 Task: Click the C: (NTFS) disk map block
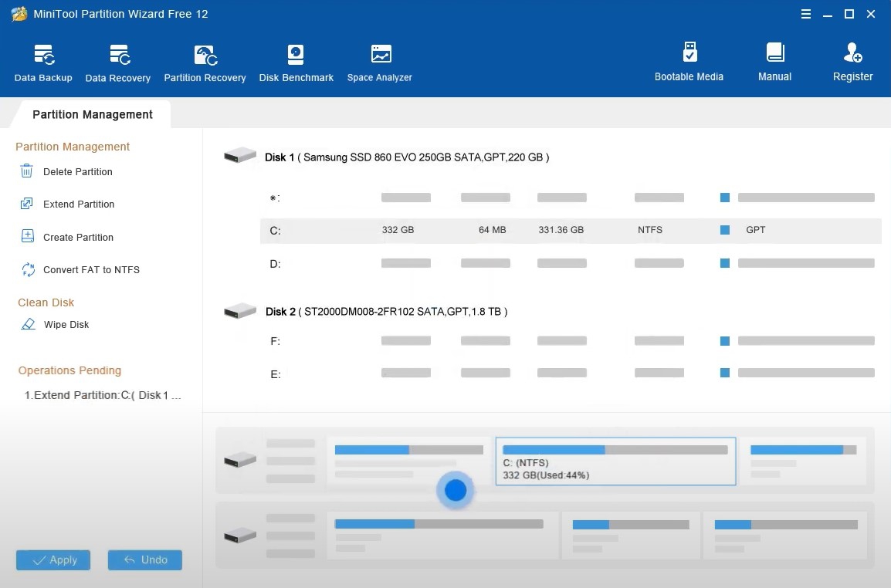(615, 461)
